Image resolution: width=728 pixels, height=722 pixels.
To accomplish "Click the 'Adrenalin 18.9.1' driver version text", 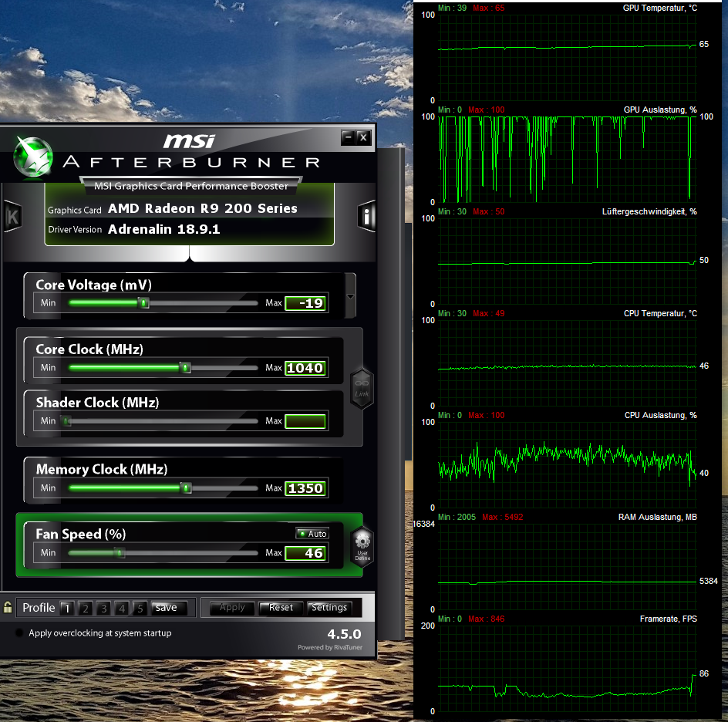I will (164, 229).
